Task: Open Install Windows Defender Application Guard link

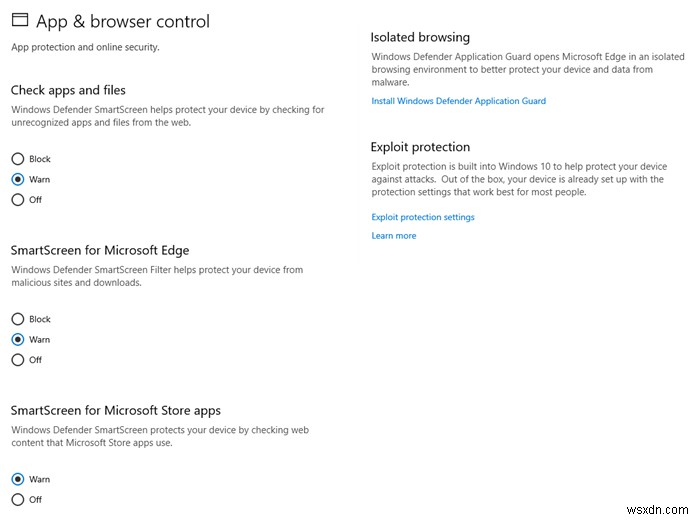Action: click(x=458, y=101)
